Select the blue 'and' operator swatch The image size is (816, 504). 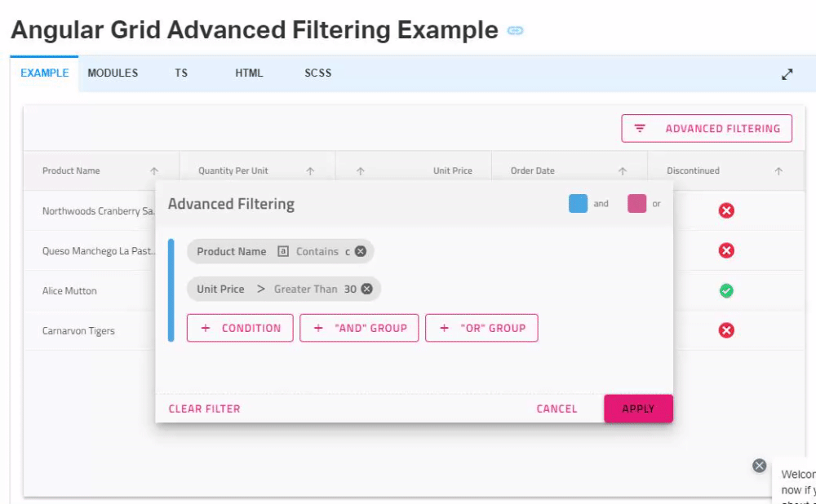pyautogui.click(x=579, y=203)
